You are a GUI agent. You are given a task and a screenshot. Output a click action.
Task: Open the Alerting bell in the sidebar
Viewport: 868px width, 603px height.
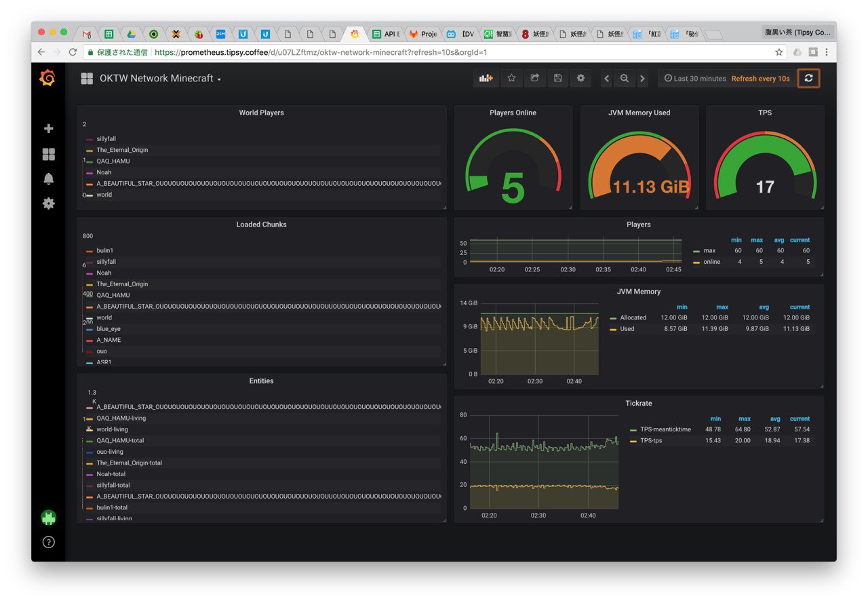click(x=49, y=179)
